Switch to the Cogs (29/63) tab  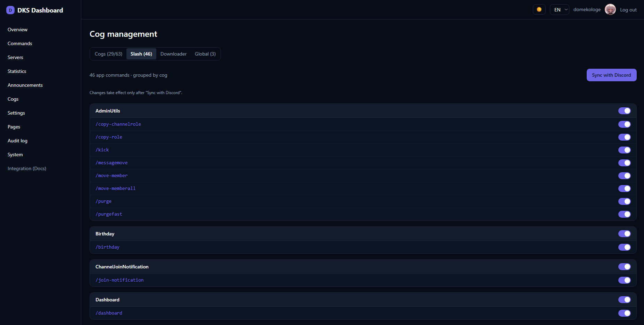(108, 54)
